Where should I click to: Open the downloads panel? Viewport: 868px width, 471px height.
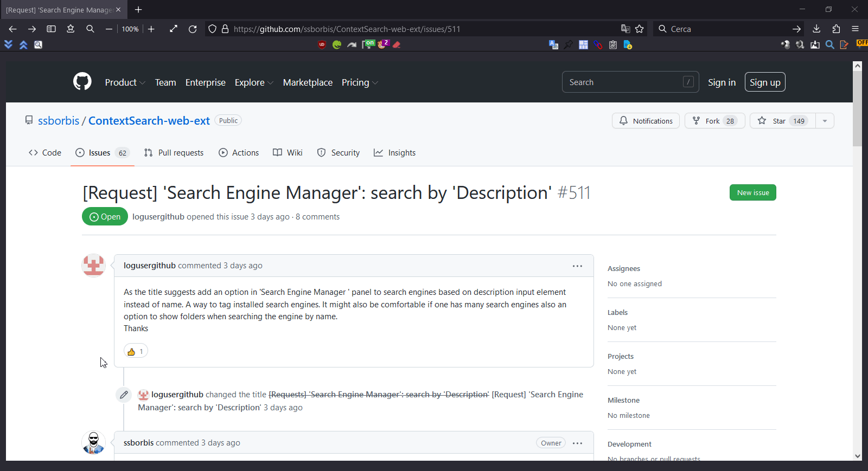[x=816, y=29]
